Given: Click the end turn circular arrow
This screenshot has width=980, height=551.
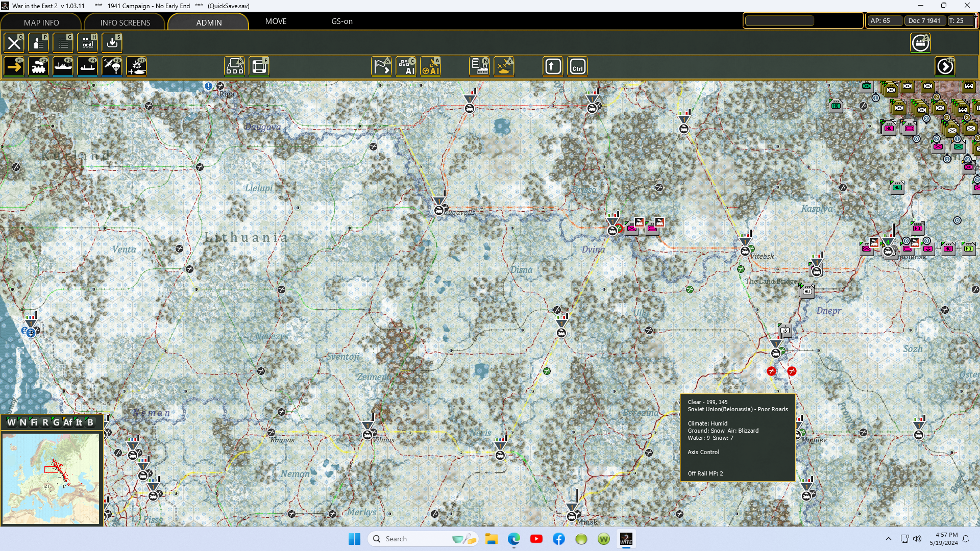Looking at the screenshot, I should (x=945, y=66).
